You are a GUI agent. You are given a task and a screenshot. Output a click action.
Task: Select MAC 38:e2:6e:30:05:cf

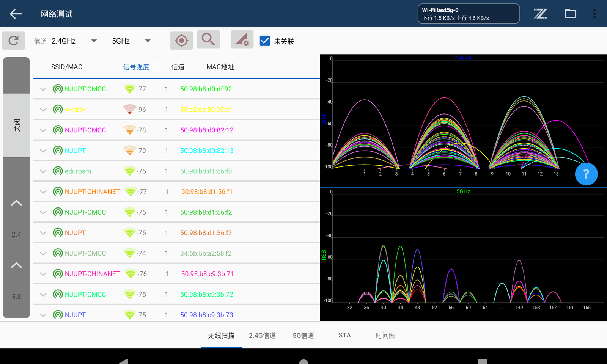206,110
